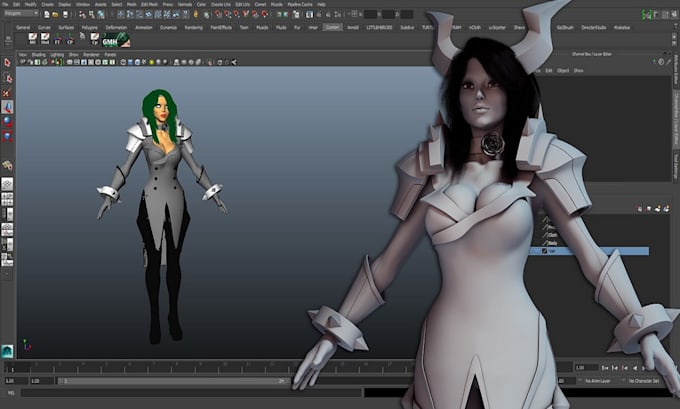
Task: Select by hierarchy mode icon
Action: [82, 14]
